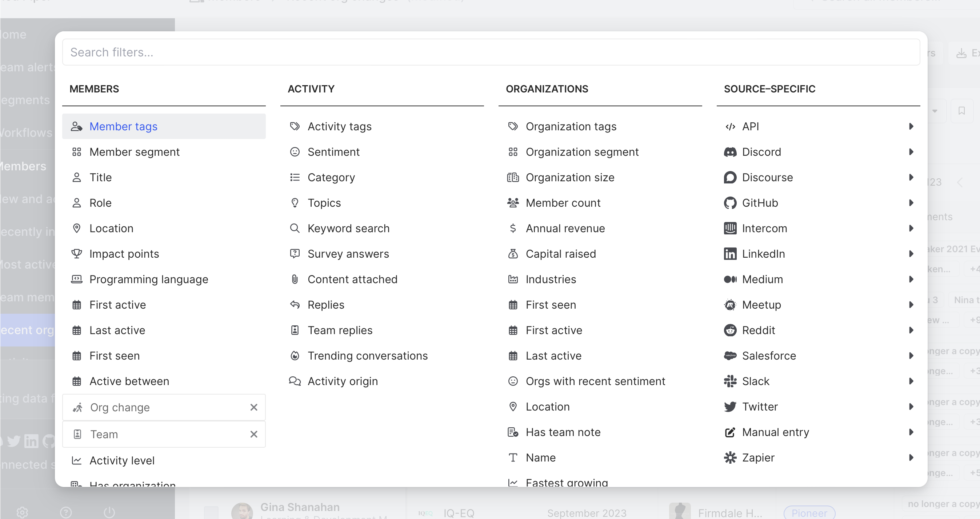The width and height of the screenshot is (980, 519).
Task: Expand the Manual entry submenu arrow
Action: click(911, 432)
